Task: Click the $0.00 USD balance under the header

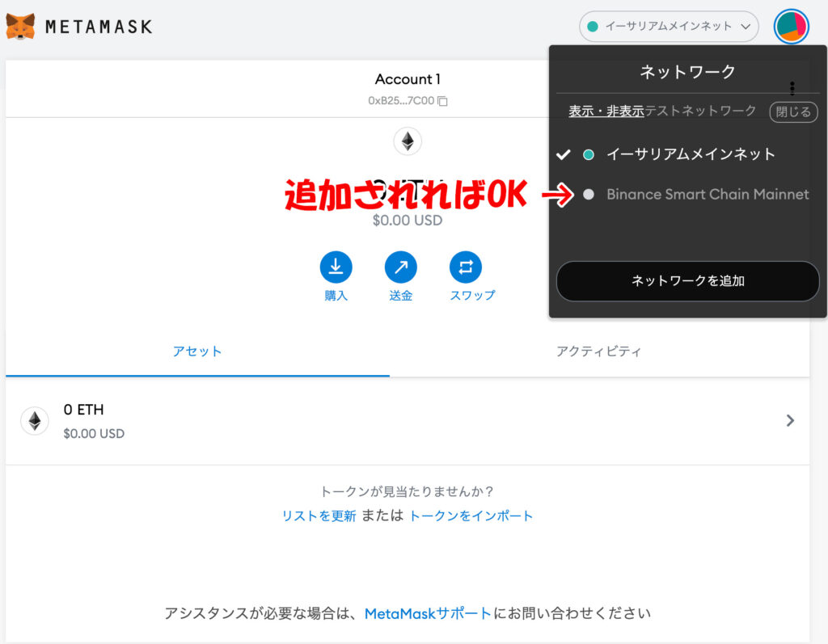Action: click(408, 220)
